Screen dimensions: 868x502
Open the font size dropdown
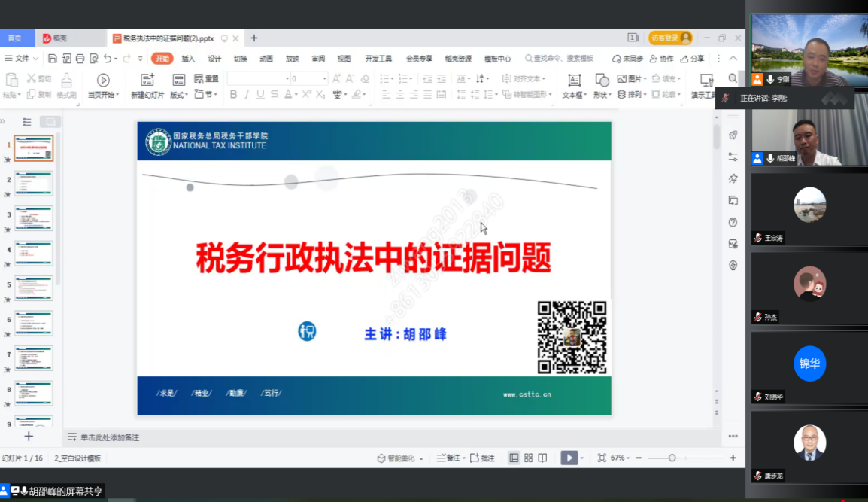pos(325,78)
